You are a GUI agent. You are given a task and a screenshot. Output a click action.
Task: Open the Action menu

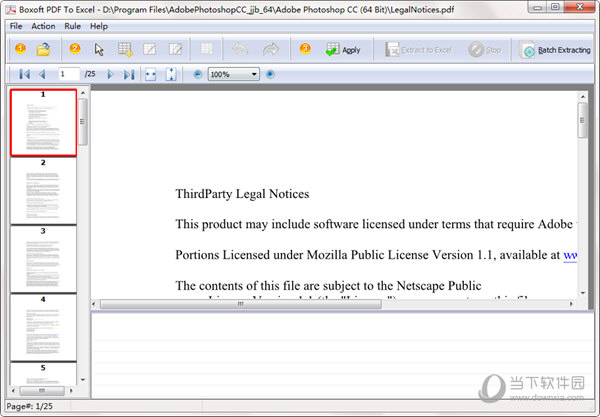[43, 26]
